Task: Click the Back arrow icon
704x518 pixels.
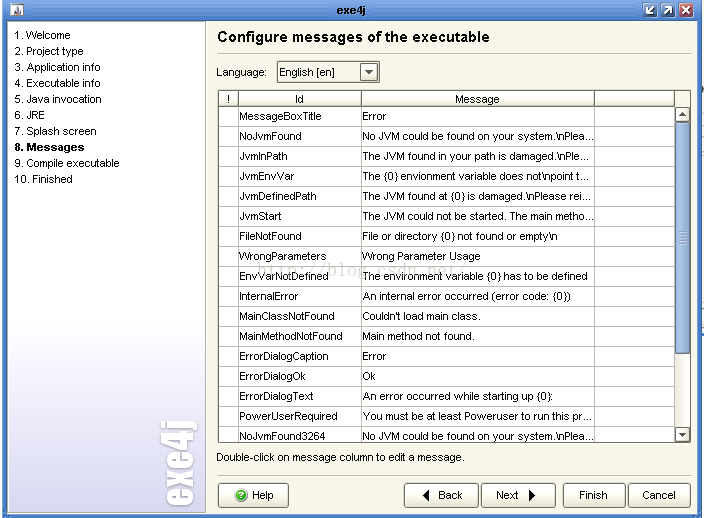Action: click(x=426, y=495)
